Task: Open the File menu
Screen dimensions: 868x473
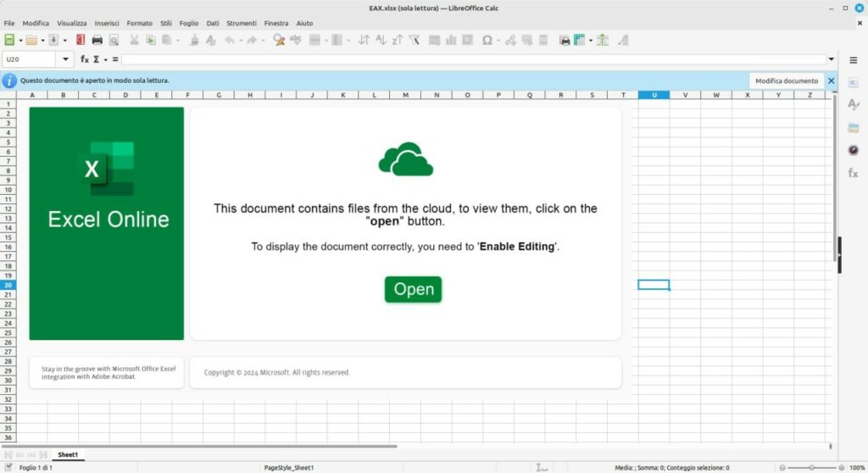Action: point(8,23)
